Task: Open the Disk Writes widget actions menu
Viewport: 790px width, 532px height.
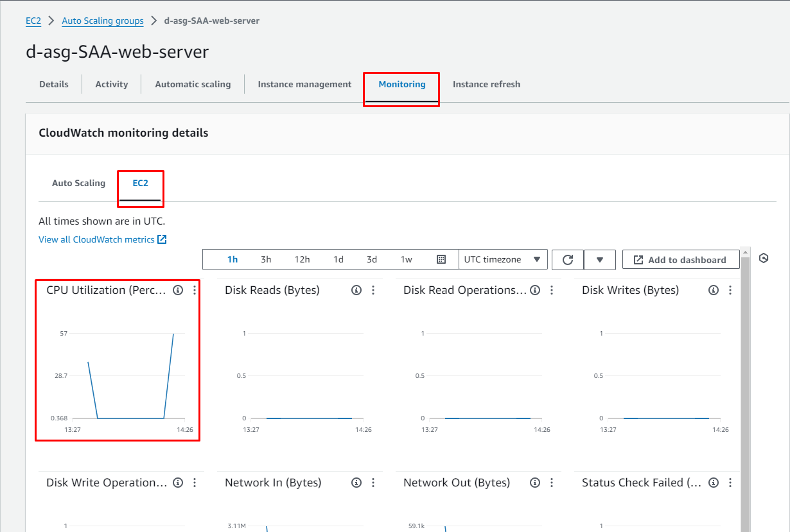Action: [730, 290]
